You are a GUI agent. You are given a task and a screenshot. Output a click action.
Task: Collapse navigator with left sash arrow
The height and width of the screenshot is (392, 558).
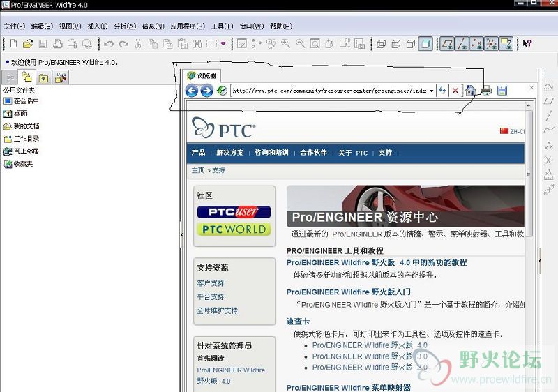182,235
